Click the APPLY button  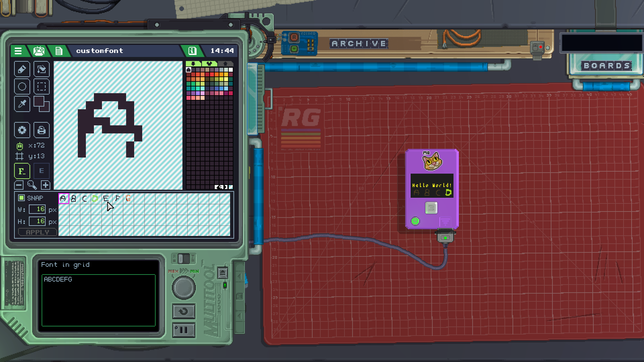pos(38,232)
